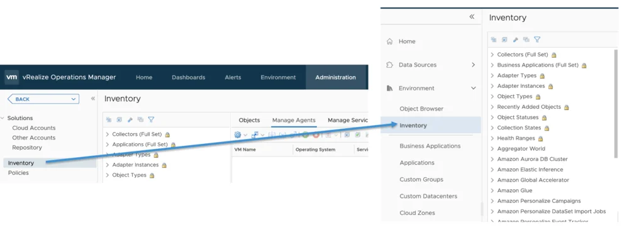Expand the Object Statuses tree node

pos(492,118)
